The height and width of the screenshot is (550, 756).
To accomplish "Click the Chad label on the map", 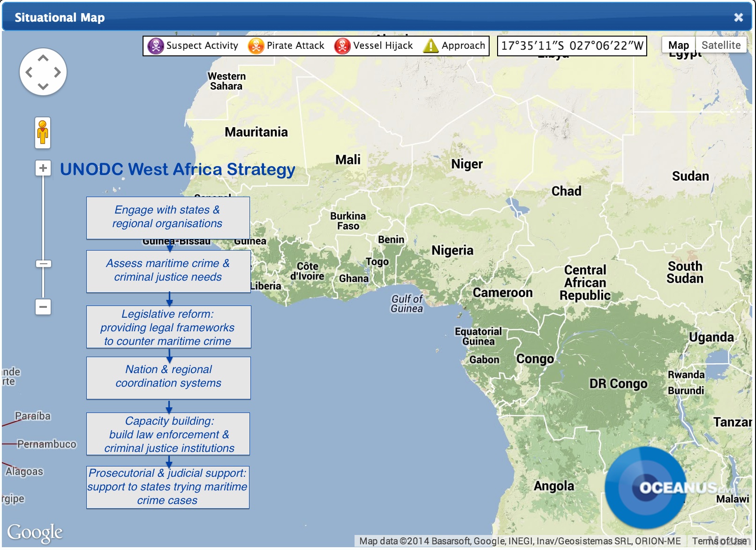I will tap(566, 191).
